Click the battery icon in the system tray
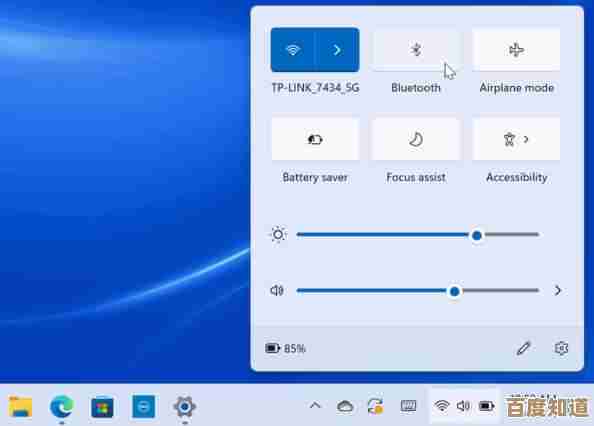This screenshot has height=426, width=594. (486, 406)
